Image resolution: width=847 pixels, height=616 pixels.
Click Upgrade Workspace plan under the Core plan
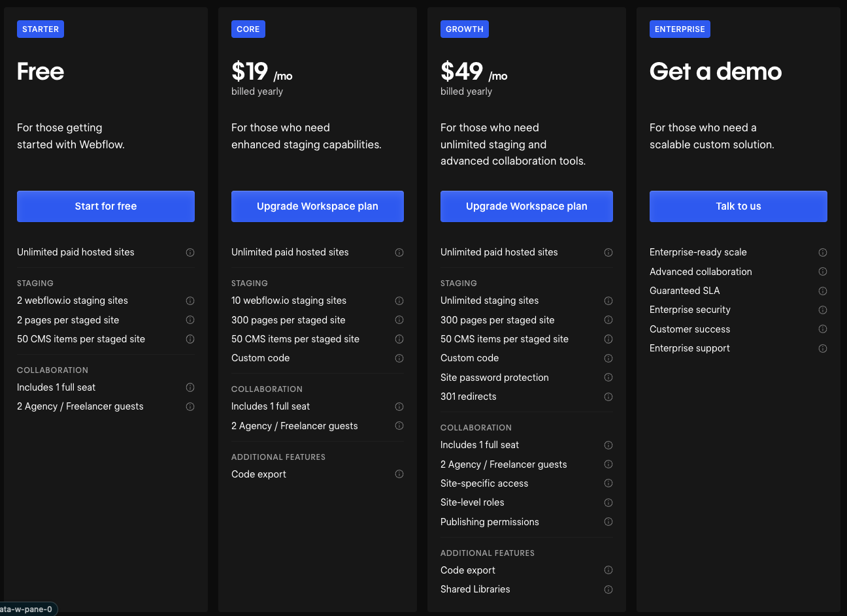pos(317,206)
